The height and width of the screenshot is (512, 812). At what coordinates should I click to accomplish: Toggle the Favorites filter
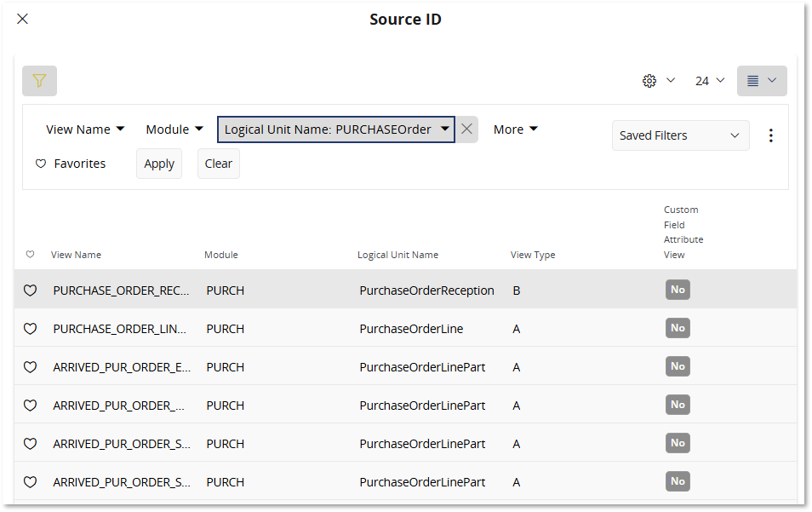[70, 164]
